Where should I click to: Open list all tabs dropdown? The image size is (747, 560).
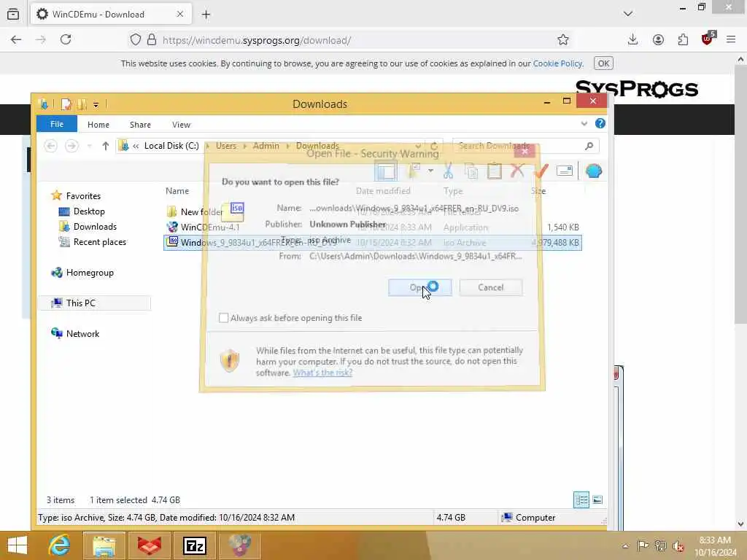pyautogui.click(x=628, y=14)
